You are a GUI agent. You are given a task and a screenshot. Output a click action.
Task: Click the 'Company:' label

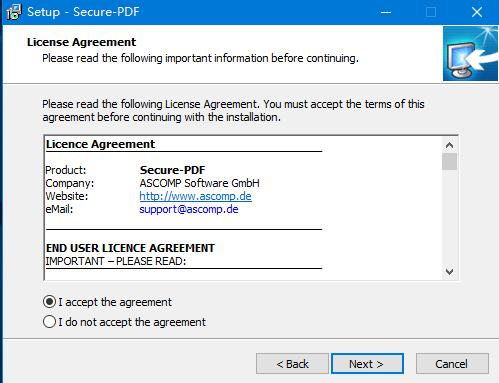pos(70,183)
